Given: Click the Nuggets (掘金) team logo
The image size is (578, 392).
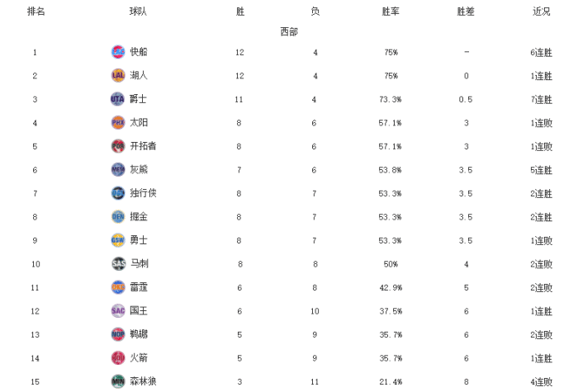Looking at the screenshot, I should [x=118, y=217].
